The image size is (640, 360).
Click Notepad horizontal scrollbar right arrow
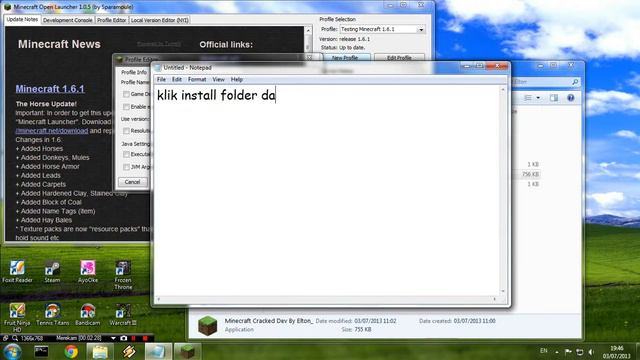tap(495, 299)
